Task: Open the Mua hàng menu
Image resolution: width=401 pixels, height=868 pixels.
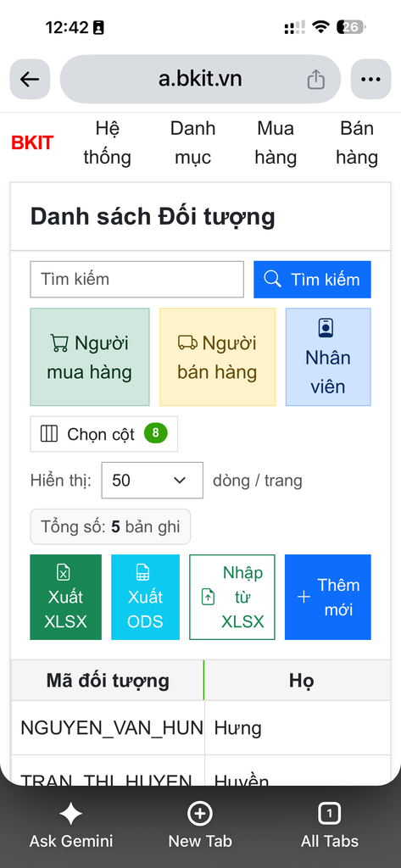Action: (276, 142)
